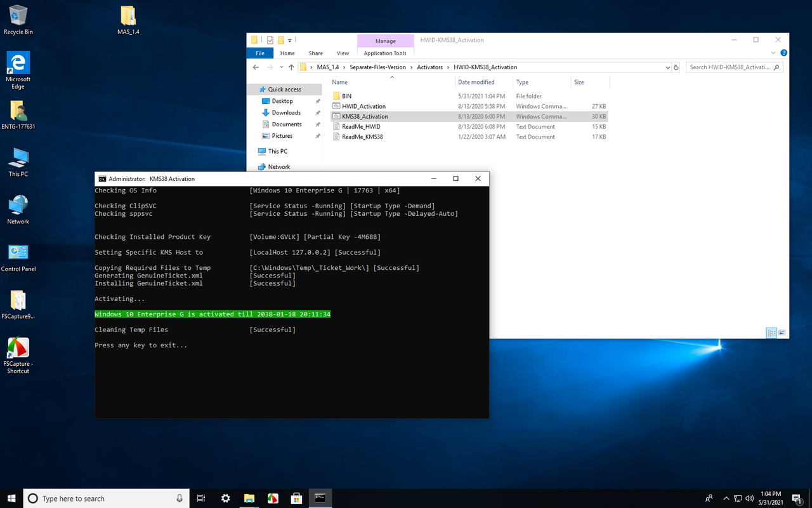Image resolution: width=812 pixels, height=508 pixels.
Task: Open the network status tray icon
Action: [738, 498]
